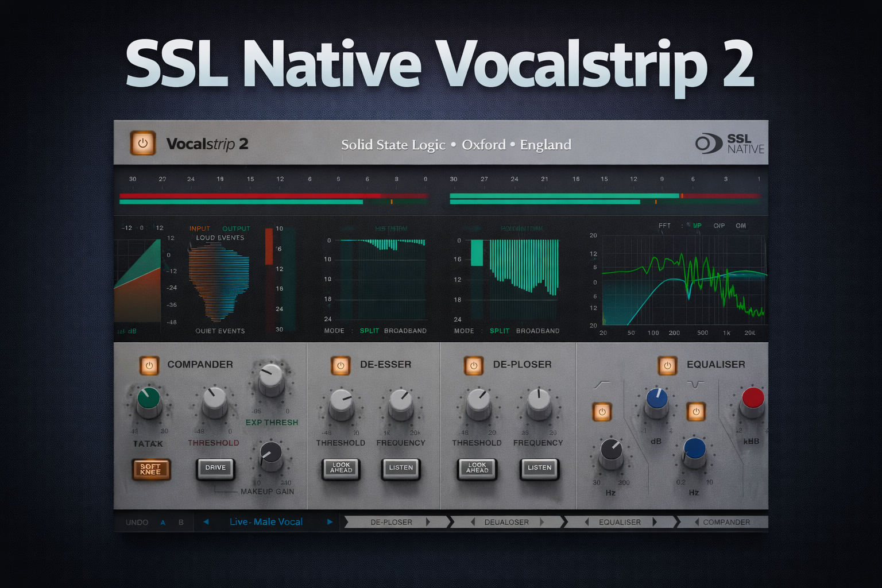Viewport: 882px width, 588px height.
Task: Open the Live - Male Vocal preset menu
Action: point(266,522)
